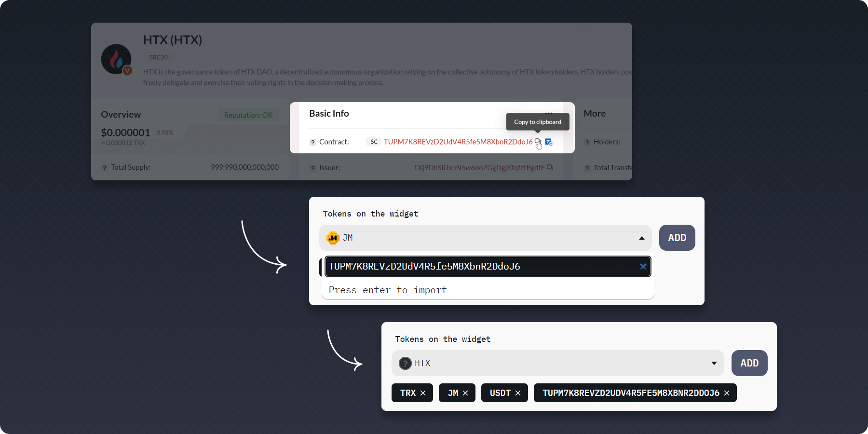The image size is (868, 434).
Task: Click the JM token coin icon
Action: tap(333, 238)
